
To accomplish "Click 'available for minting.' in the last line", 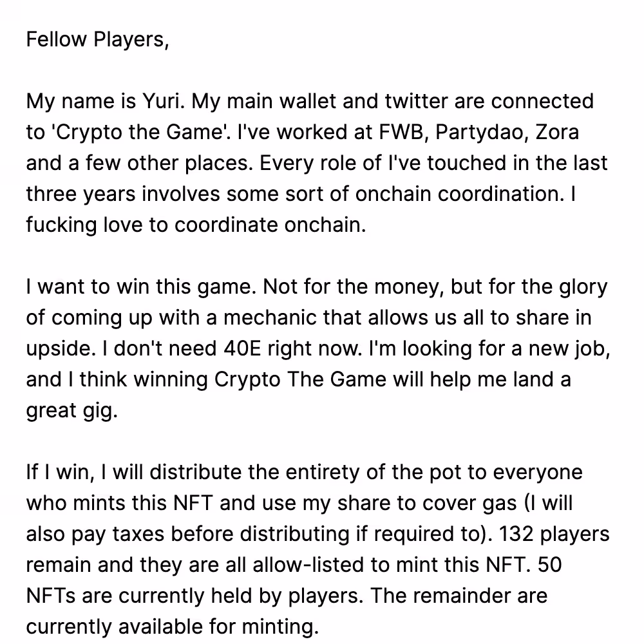I will point(218,627).
